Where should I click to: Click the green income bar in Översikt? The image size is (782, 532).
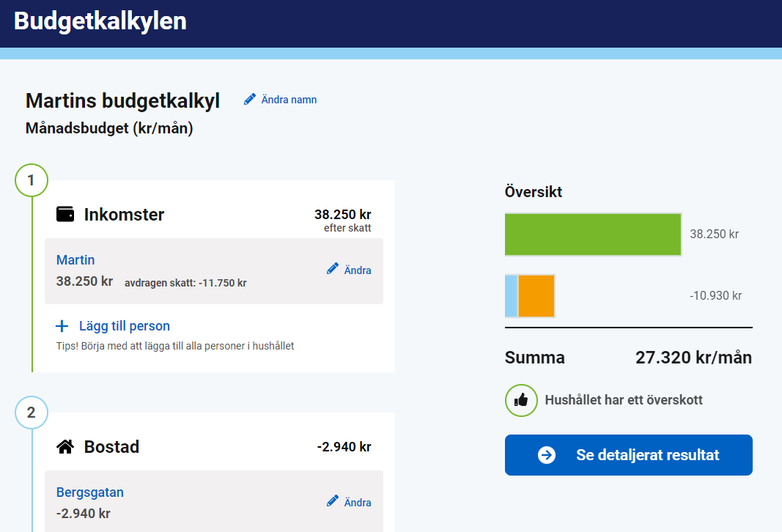pyautogui.click(x=592, y=234)
